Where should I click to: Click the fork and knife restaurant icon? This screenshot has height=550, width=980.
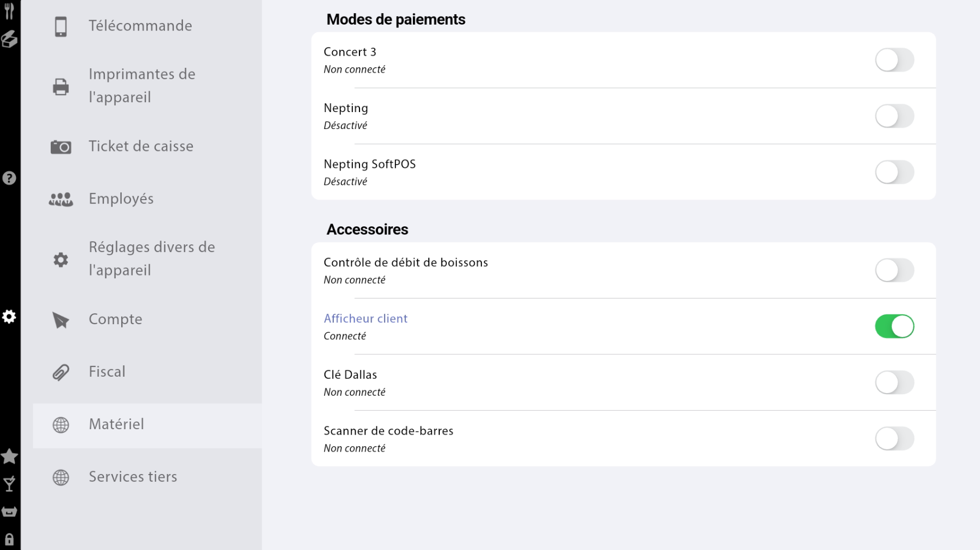pyautogui.click(x=9, y=11)
